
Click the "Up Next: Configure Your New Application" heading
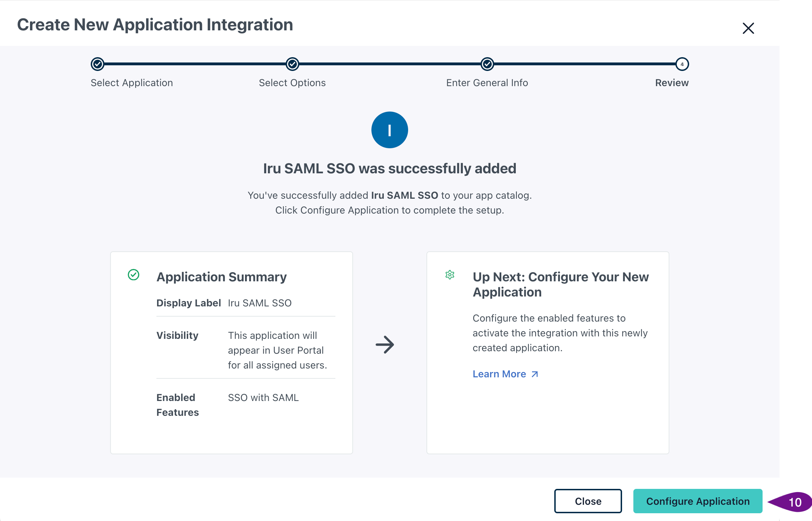[561, 285]
